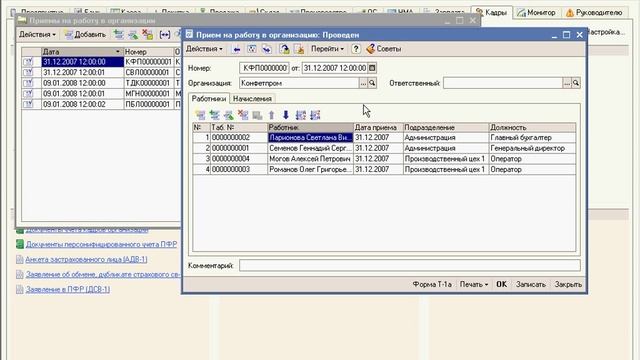The width and height of the screenshot is (640, 360).
Task: Open Анкета застрахованного лица (АДВ-1) link
Action: pos(86,259)
